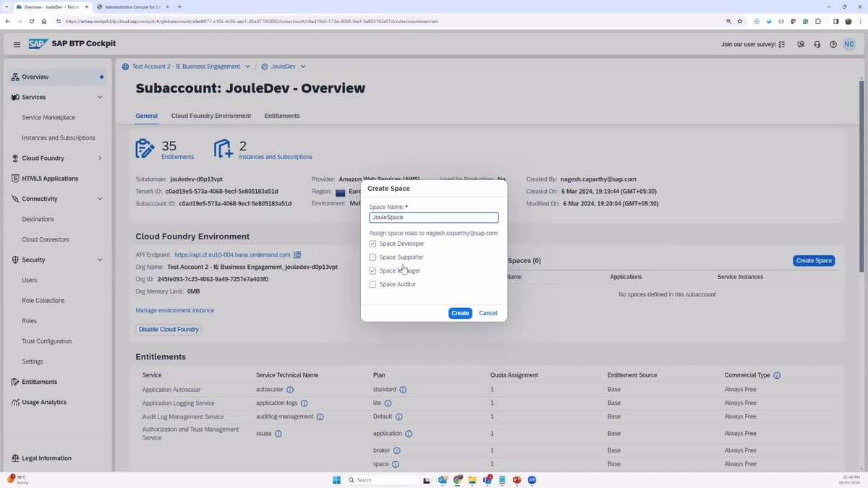
Task: Click info icon next to xsuaa
Action: click(278, 434)
